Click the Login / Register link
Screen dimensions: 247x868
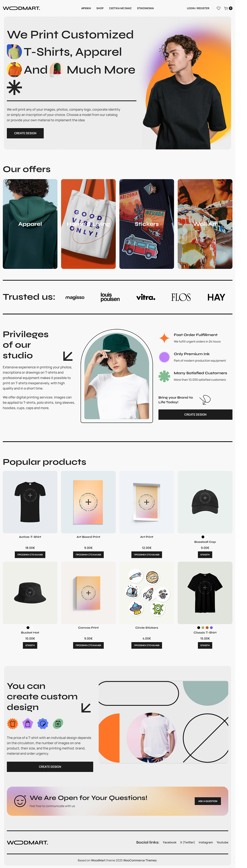[198, 8]
